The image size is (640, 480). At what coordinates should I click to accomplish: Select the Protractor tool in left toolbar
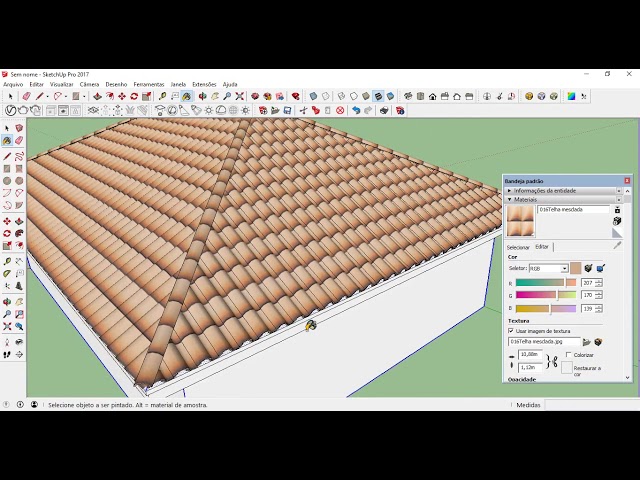coord(7,274)
